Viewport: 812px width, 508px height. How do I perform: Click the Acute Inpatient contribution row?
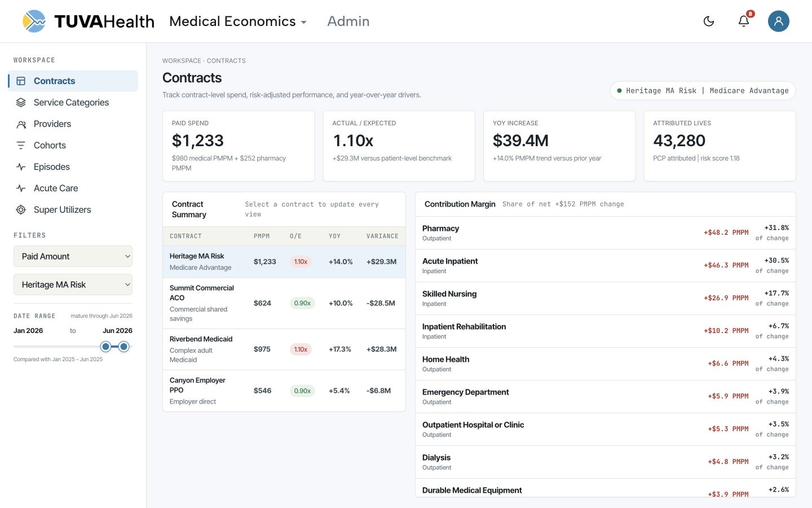(x=606, y=266)
